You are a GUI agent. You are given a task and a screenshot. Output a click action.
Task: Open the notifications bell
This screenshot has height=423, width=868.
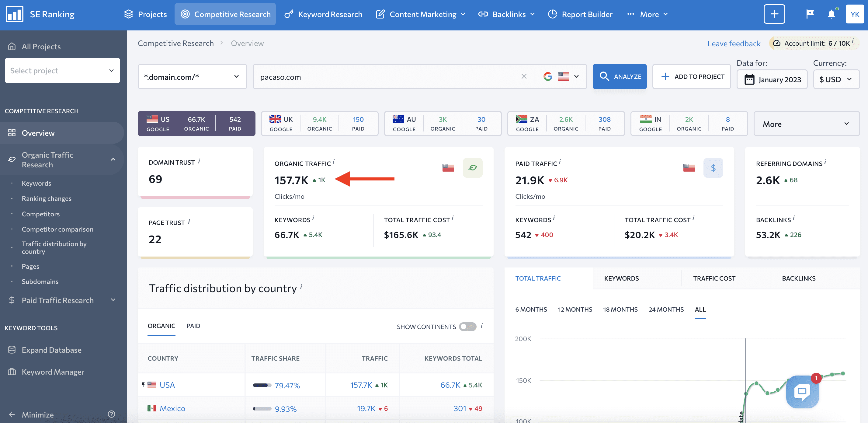(831, 14)
